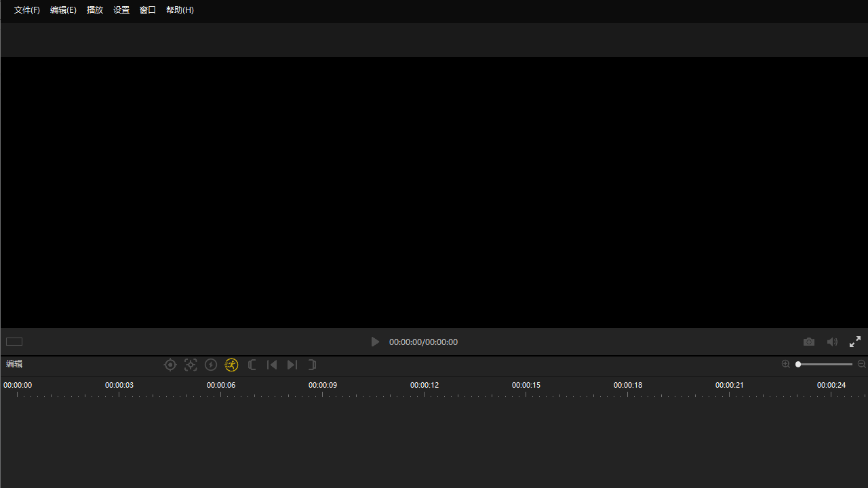
Task: Click the target crosshair icon in edit toolbar
Action: coord(170,365)
